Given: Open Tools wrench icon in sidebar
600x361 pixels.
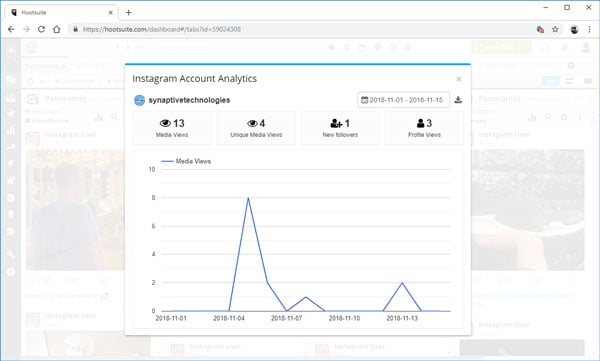Looking at the screenshot, I should (11, 255).
